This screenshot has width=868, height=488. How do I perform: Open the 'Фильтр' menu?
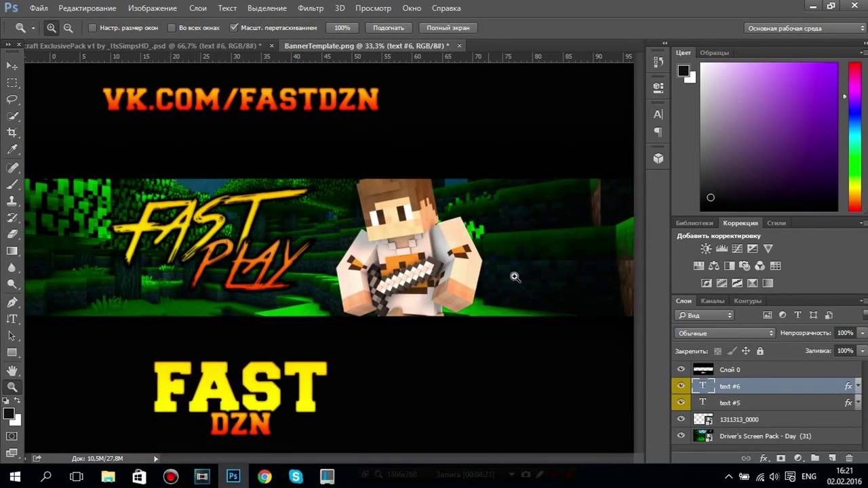[x=311, y=8]
